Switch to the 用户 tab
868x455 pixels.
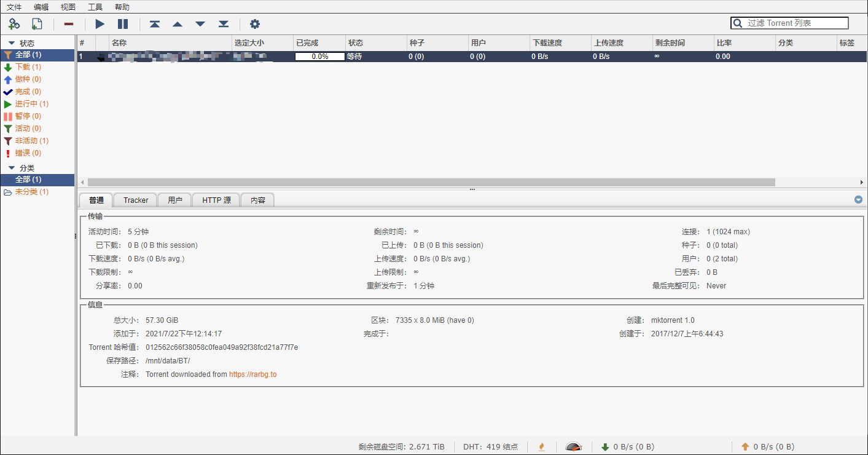(x=175, y=200)
